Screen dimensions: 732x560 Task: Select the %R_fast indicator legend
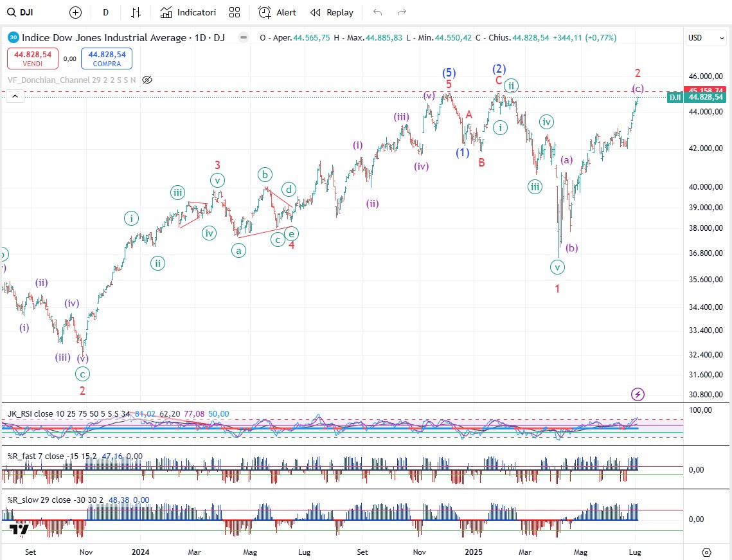[52, 456]
